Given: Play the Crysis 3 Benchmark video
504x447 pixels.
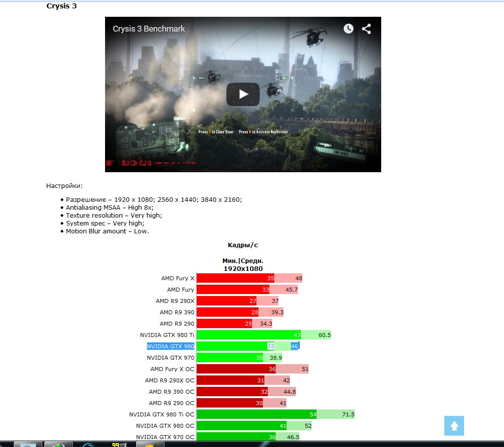Looking at the screenshot, I should 243,94.
